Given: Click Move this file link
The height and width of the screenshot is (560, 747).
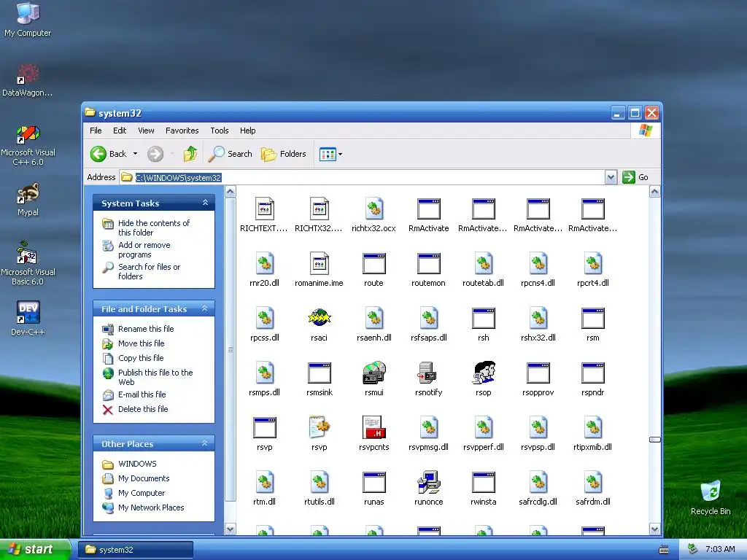Looking at the screenshot, I should [x=141, y=343].
